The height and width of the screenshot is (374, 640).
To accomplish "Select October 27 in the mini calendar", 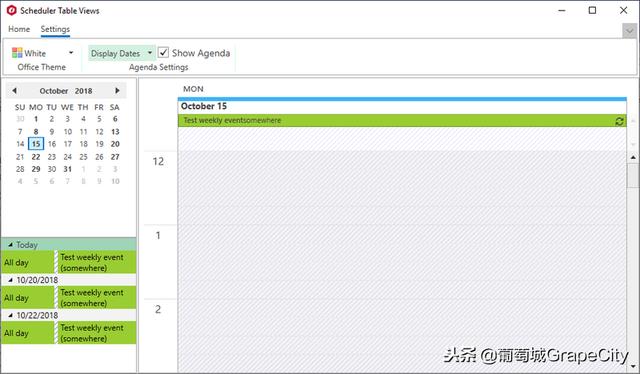I will point(115,156).
